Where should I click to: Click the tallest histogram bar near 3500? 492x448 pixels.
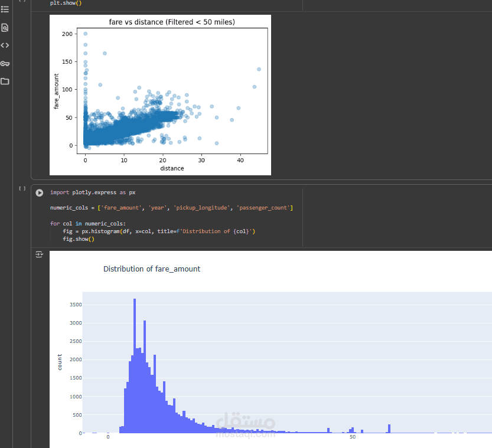point(135,365)
